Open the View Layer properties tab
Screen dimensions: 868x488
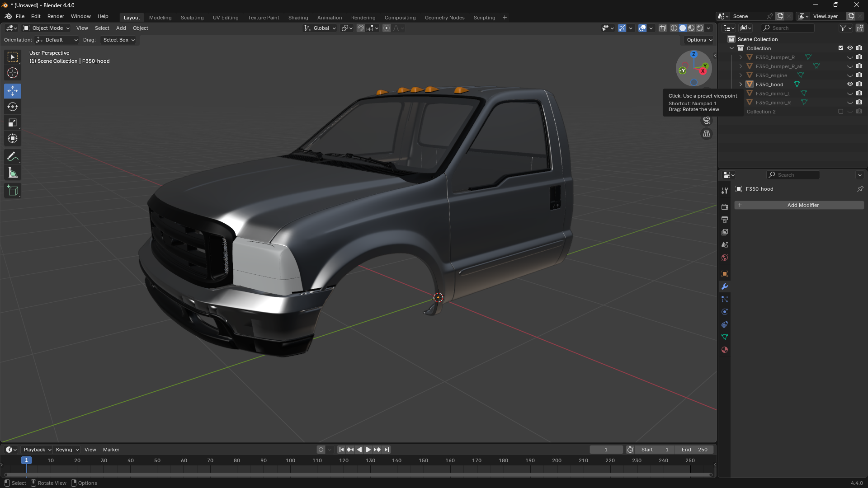[x=725, y=232]
